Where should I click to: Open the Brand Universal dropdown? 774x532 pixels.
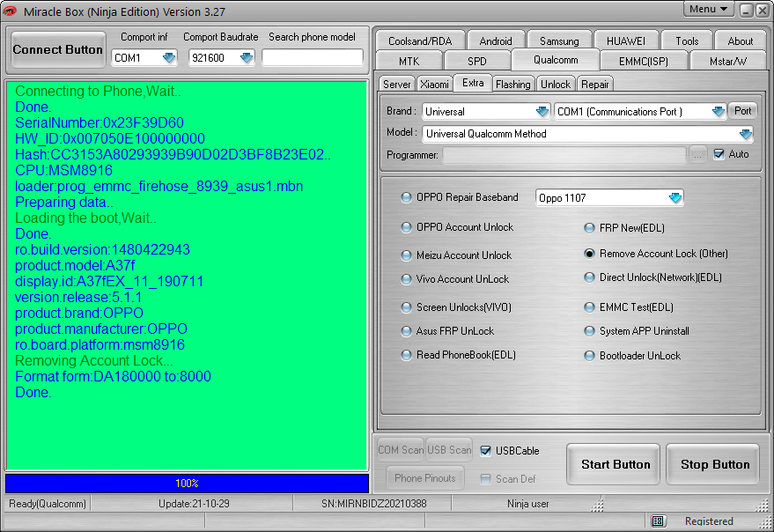tap(542, 112)
